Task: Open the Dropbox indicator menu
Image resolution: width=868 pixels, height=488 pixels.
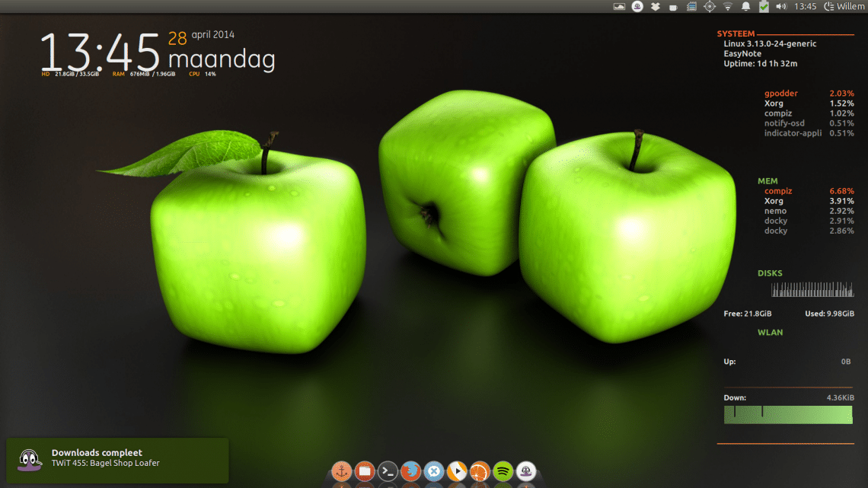Action: point(656,7)
